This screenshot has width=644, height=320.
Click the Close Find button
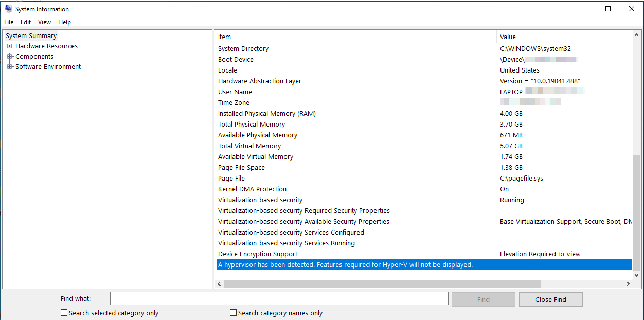click(x=551, y=299)
